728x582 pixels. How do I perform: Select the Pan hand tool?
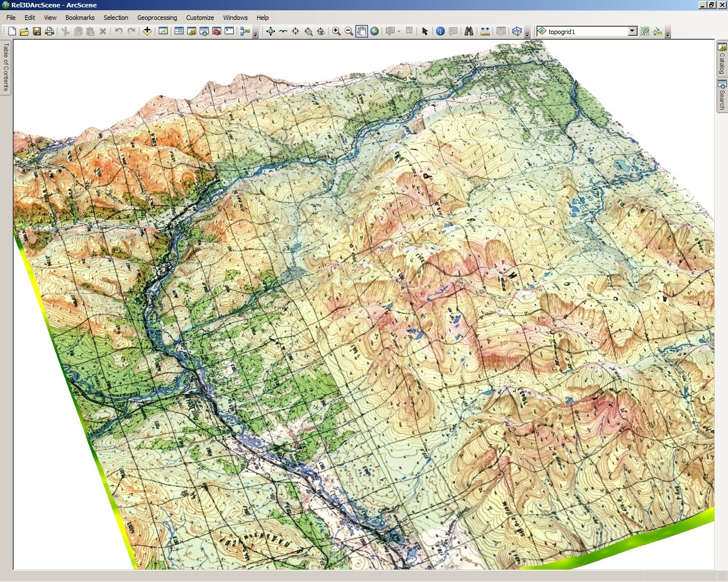point(362,31)
